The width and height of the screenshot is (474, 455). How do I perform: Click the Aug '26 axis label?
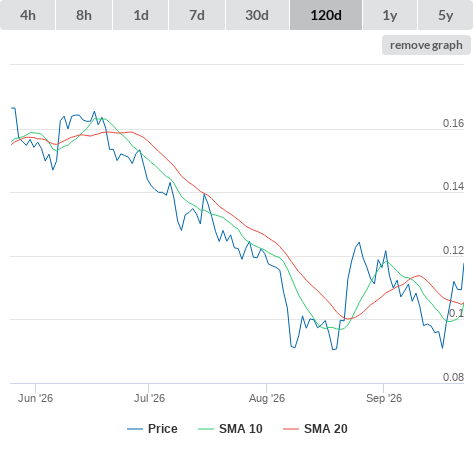[267, 398]
